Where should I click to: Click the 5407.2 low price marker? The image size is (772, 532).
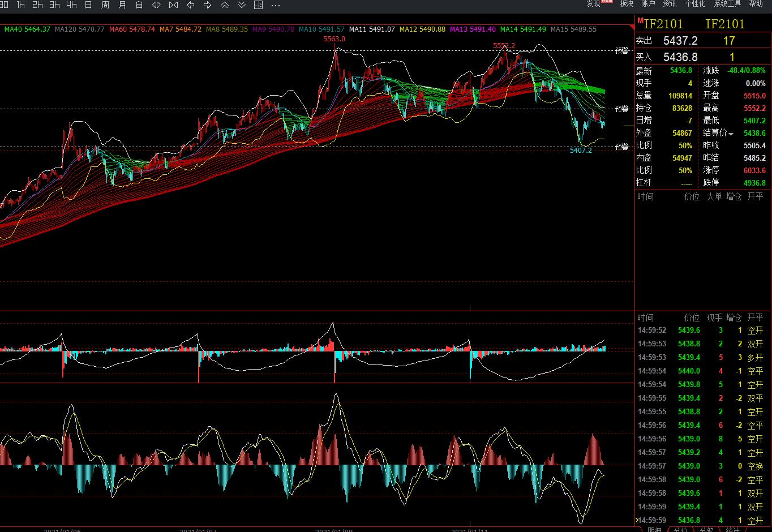(x=581, y=150)
